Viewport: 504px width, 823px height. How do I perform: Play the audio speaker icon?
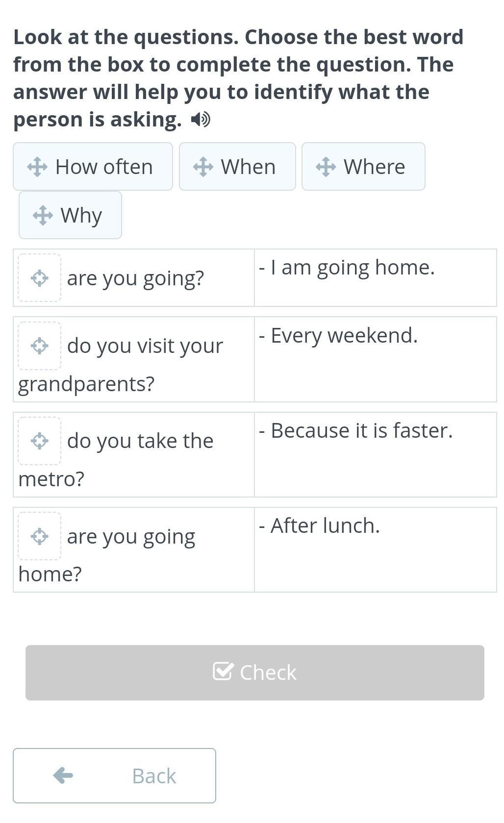(x=201, y=120)
